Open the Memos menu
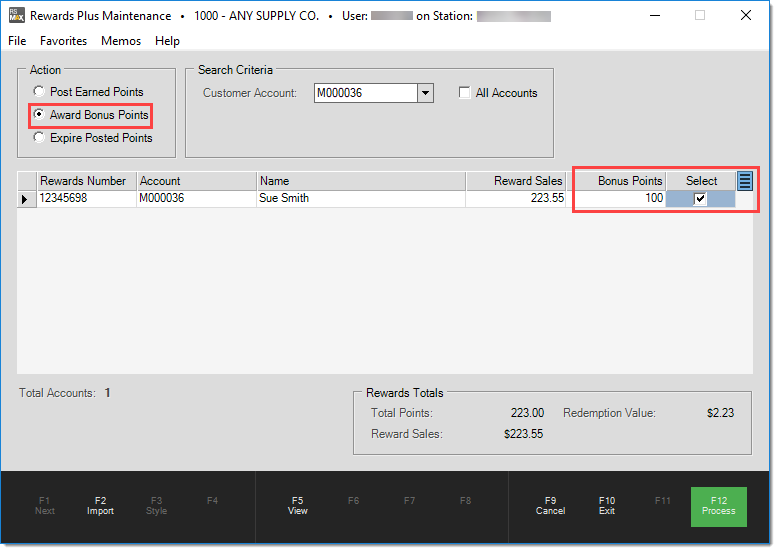 (x=121, y=41)
